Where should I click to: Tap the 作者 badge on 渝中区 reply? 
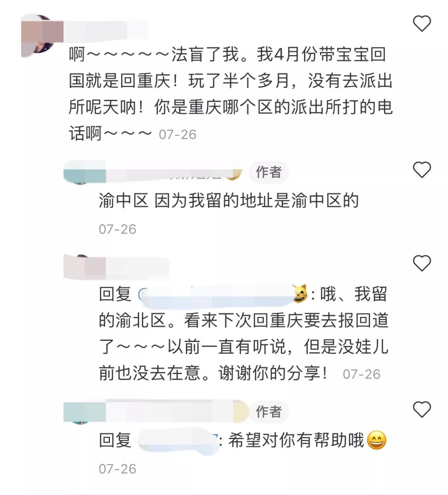[269, 172]
